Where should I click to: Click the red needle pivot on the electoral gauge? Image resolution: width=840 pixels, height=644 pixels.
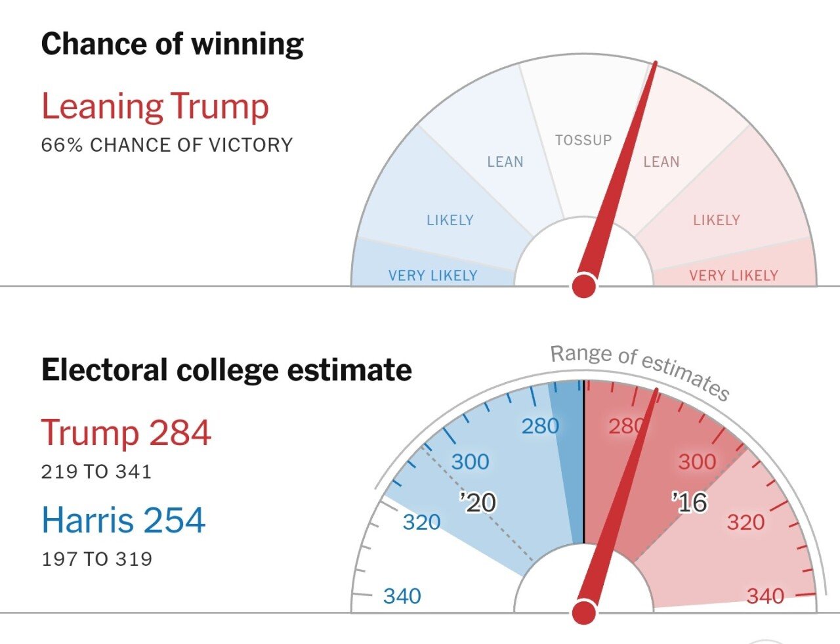(583, 612)
